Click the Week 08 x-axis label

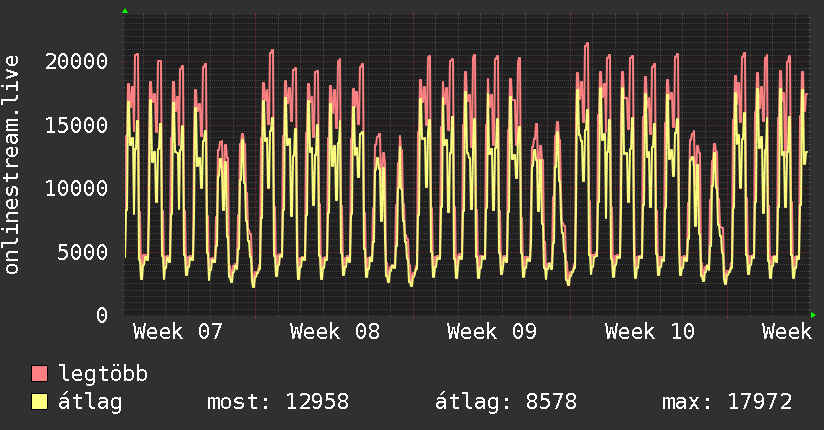pos(335,332)
